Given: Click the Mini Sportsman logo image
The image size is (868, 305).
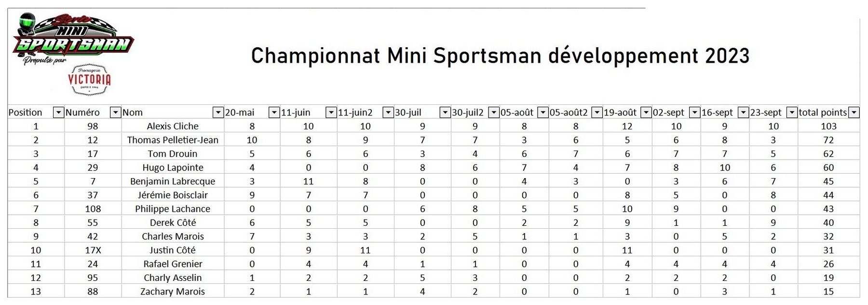Looking at the screenshot, I should point(72,39).
